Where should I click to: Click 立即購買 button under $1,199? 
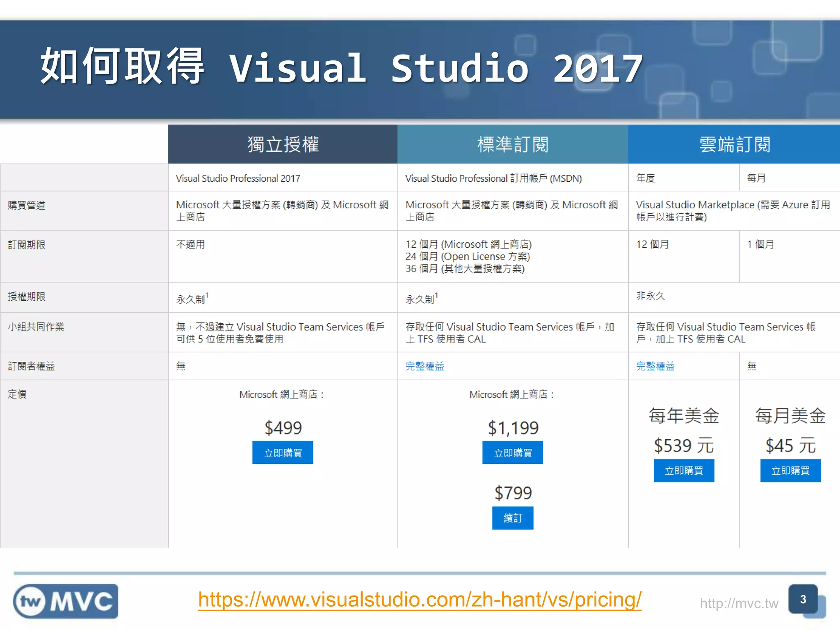coord(513,452)
